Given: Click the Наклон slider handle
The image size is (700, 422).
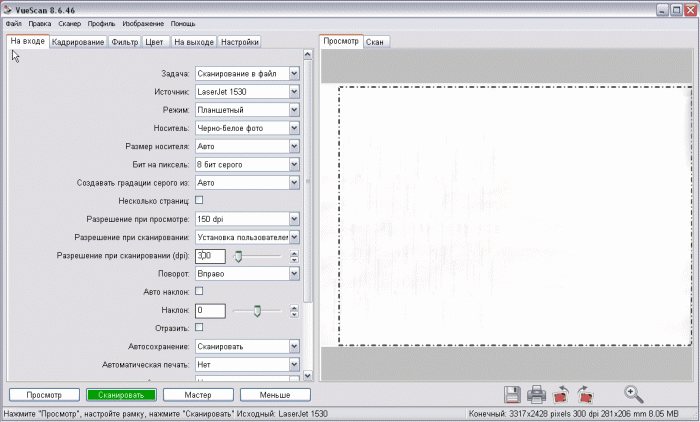Looking at the screenshot, I should pyautogui.click(x=257, y=311).
